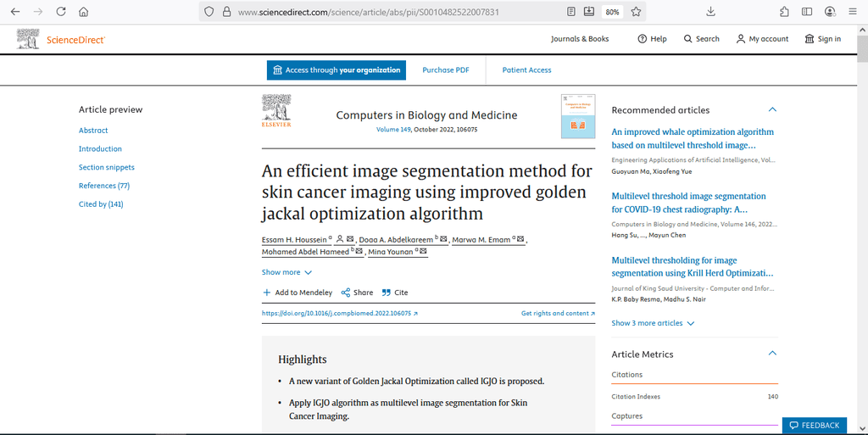Click Get rights and content
The width and height of the screenshot is (868, 435).
558,313
